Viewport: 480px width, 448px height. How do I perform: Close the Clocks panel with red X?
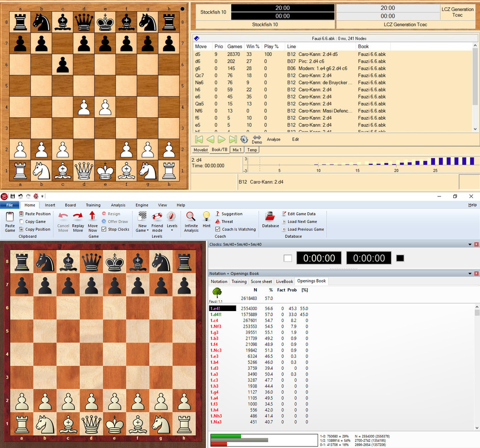click(476, 244)
